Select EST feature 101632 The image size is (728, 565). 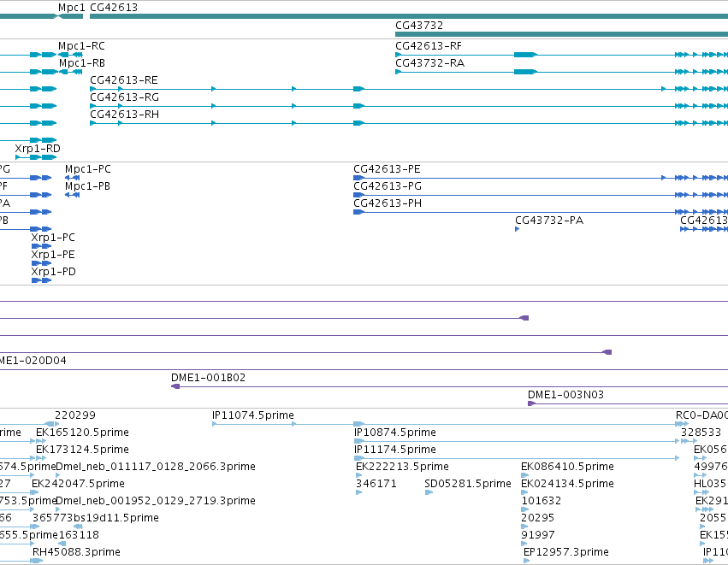pyautogui.click(x=542, y=501)
